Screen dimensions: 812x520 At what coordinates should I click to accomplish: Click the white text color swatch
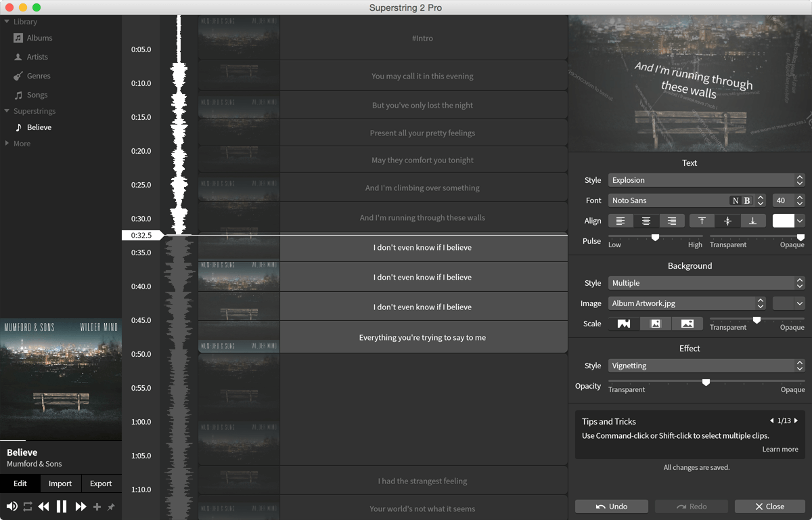(783, 221)
